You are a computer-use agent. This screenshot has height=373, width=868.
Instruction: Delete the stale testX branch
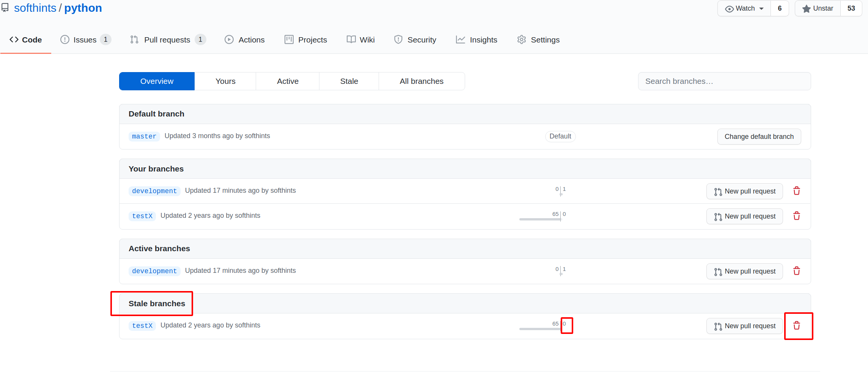(797, 326)
